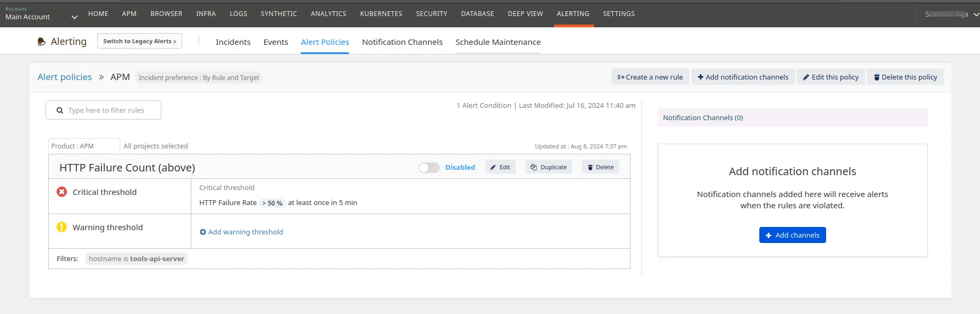Open the Main Account dropdown
The width and height of the screenshot is (980, 314).
click(41, 14)
